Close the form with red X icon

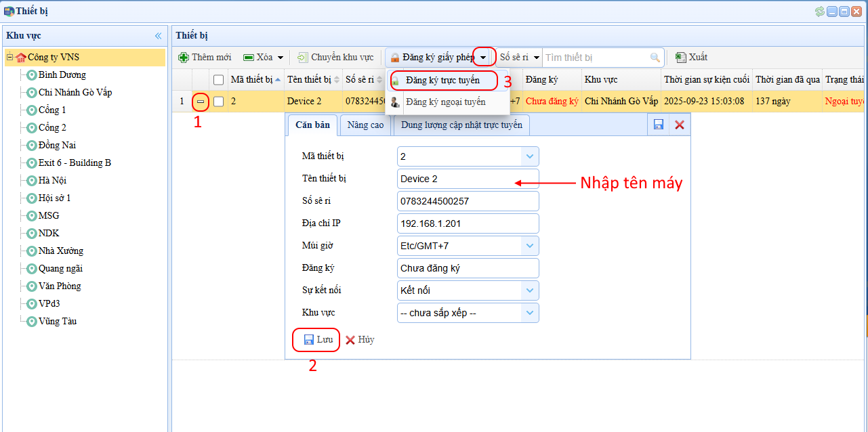(680, 125)
